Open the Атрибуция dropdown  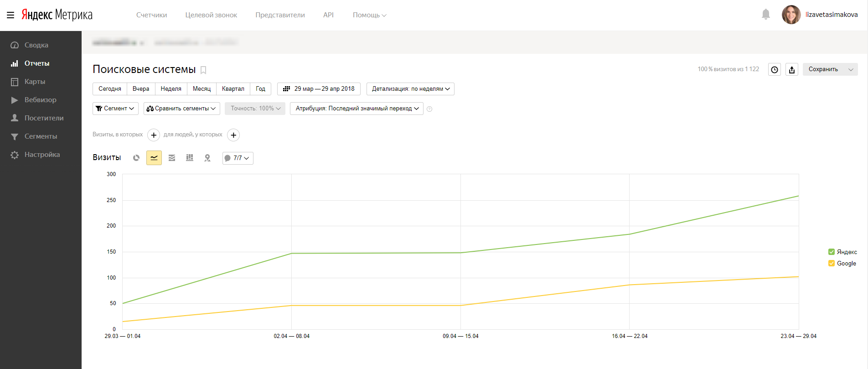356,109
